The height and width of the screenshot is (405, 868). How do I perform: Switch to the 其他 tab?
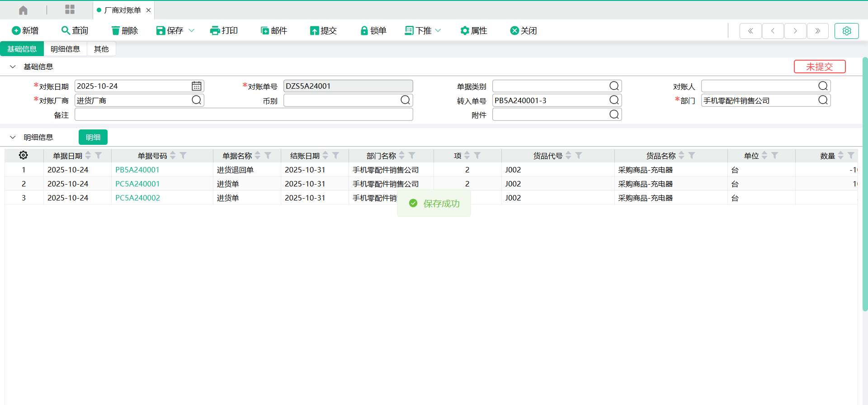tap(101, 49)
